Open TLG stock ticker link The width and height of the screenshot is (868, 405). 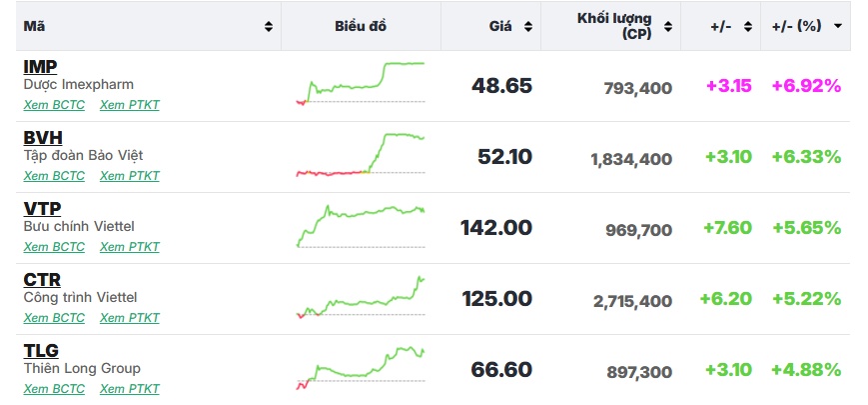41,351
